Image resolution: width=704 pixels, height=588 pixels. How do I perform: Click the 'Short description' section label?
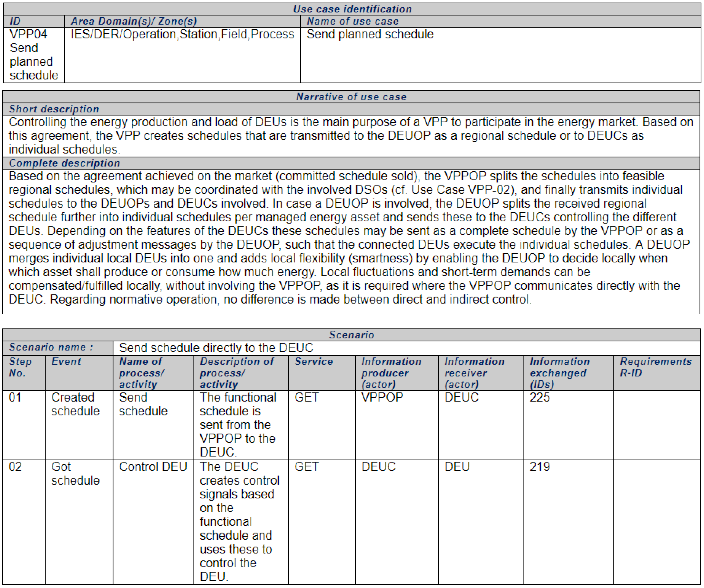54,109
